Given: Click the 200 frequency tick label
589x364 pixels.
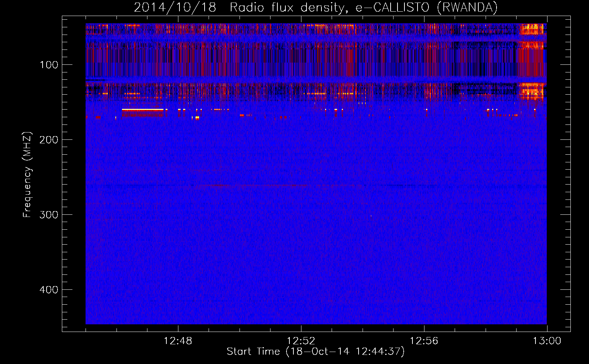Looking at the screenshot, I should click(49, 140).
